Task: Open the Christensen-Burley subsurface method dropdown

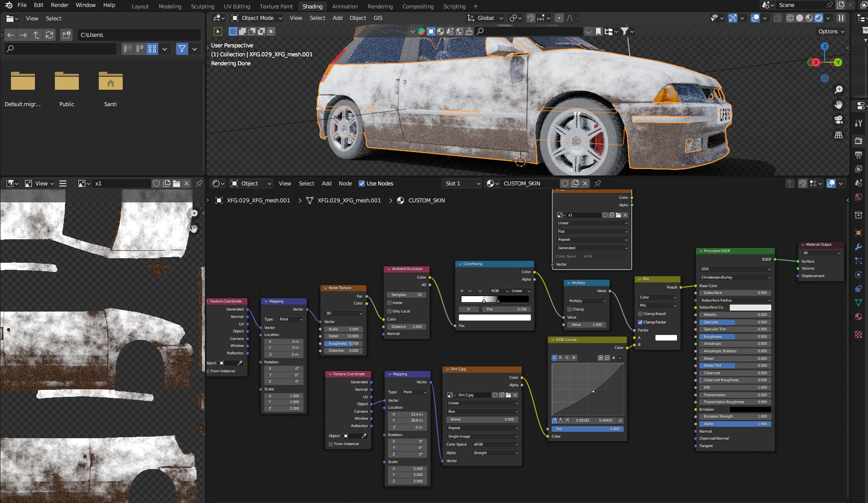Action: 735,278
